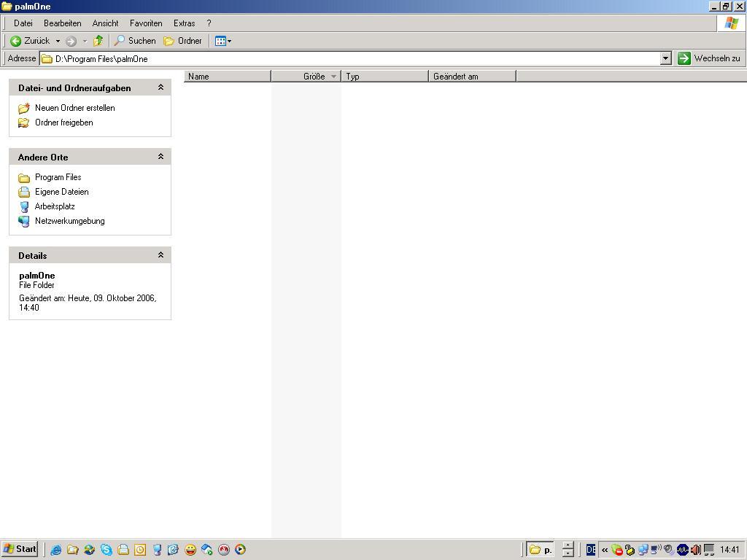This screenshot has height=560, width=747.
Task: Open the Suchen search pane
Action: click(135, 41)
